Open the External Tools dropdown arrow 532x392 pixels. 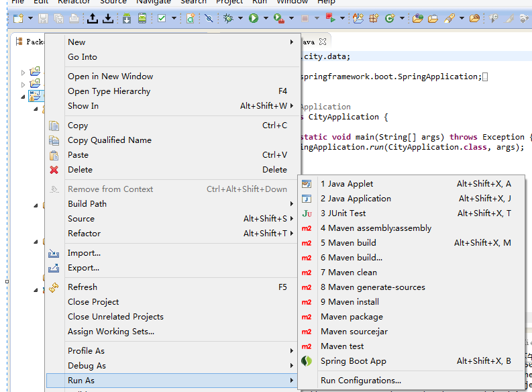pos(291,18)
